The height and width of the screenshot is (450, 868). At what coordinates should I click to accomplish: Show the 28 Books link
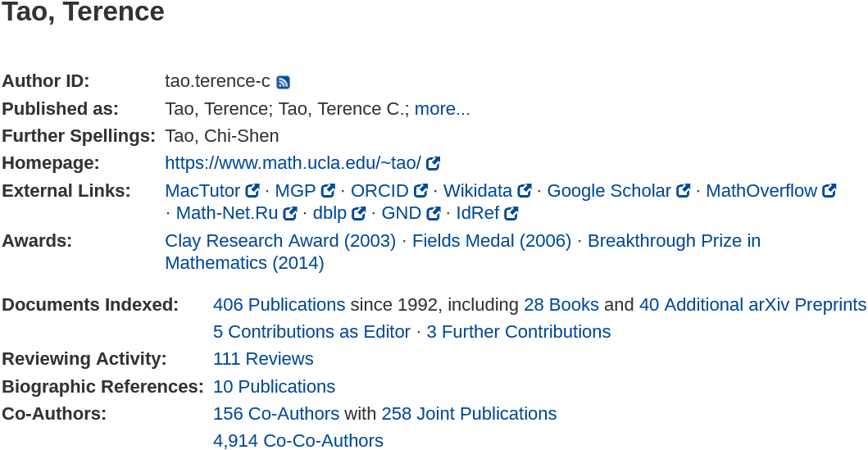click(561, 305)
